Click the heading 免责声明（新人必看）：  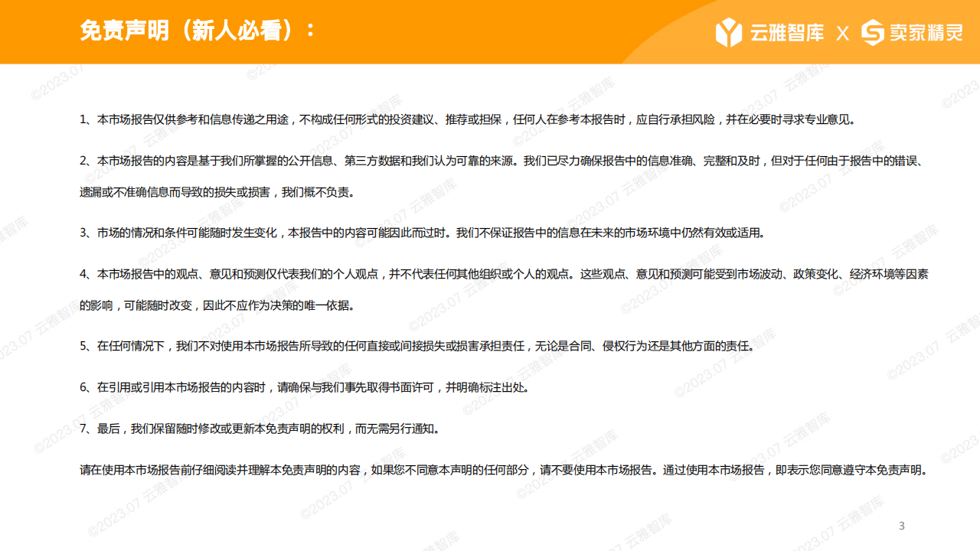click(x=198, y=31)
